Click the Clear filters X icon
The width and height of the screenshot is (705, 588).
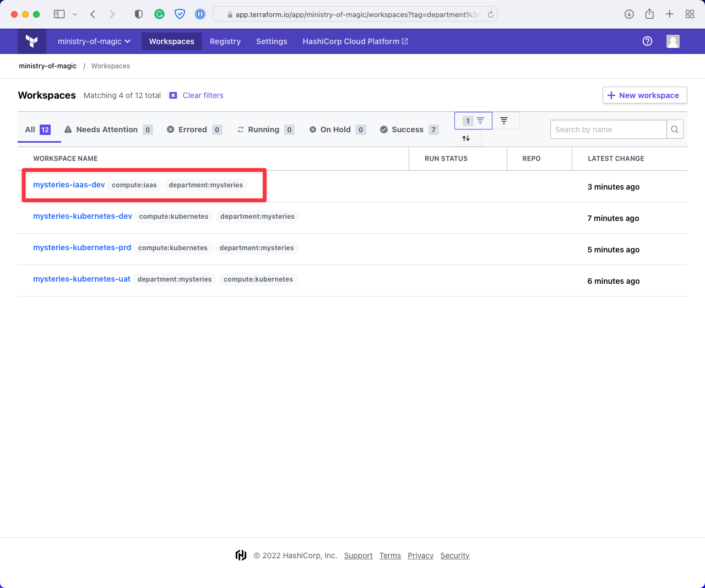pos(173,95)
